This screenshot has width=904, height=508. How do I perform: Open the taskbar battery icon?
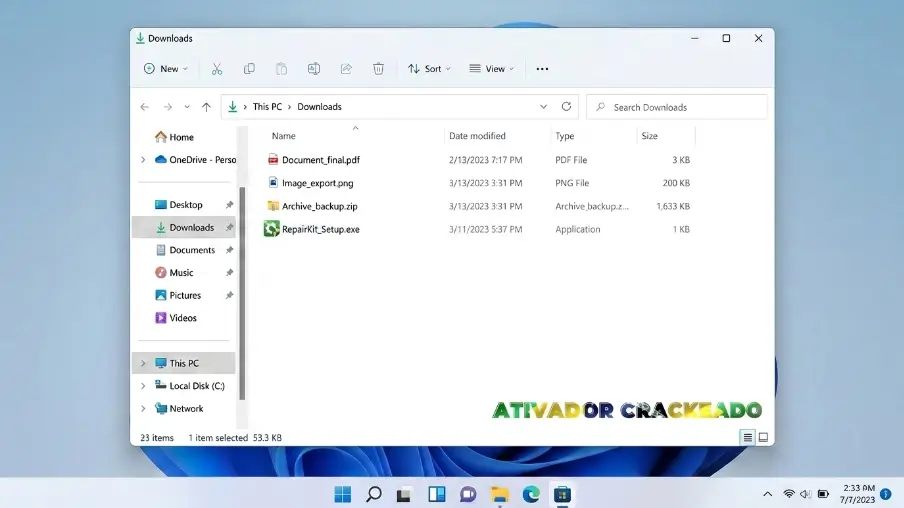click(x=823, y=494)
